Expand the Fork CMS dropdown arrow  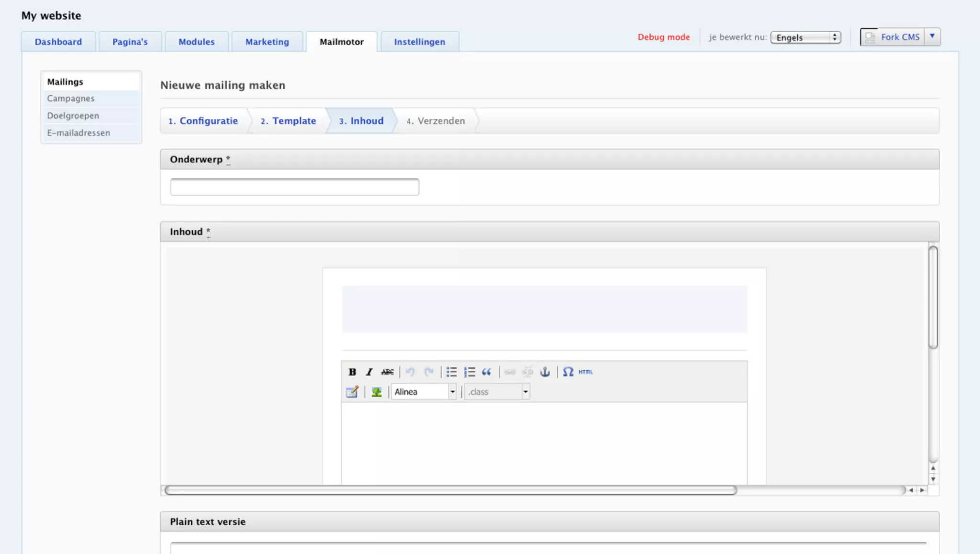pos(932,36)
